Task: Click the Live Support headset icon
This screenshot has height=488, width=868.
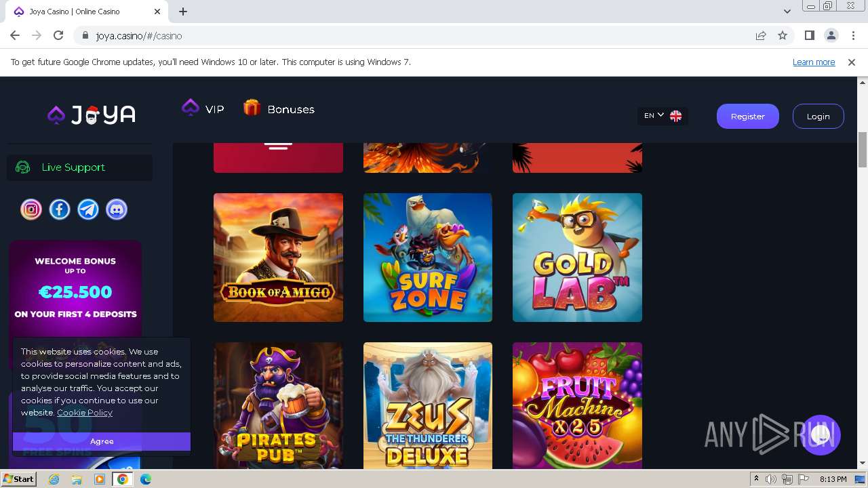Action: pyautogui.click(x=23, y=167)
